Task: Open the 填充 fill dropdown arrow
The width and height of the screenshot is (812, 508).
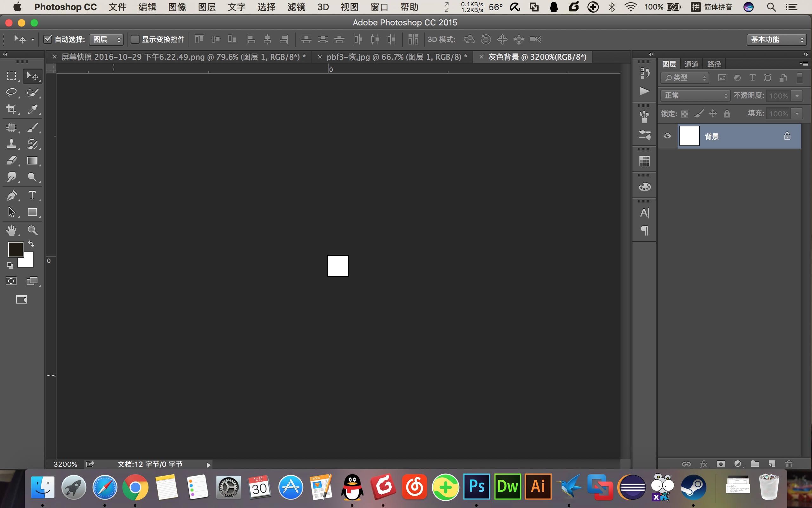Action: pos(797,114)
